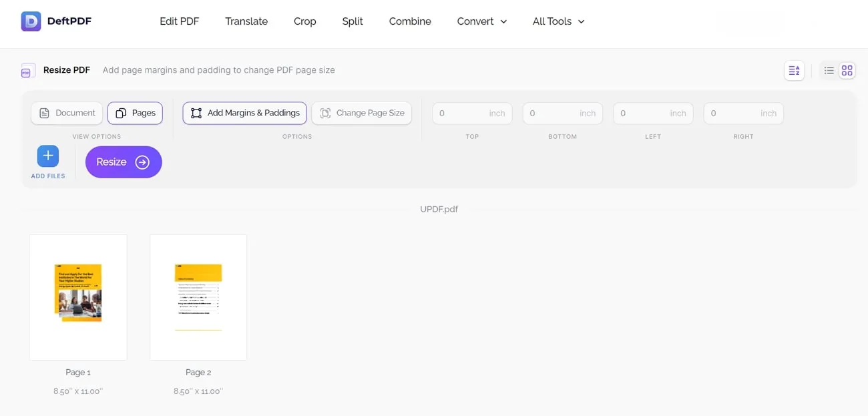
Task: Click the Bottom margin input field
Action: (x=563, y=114)
